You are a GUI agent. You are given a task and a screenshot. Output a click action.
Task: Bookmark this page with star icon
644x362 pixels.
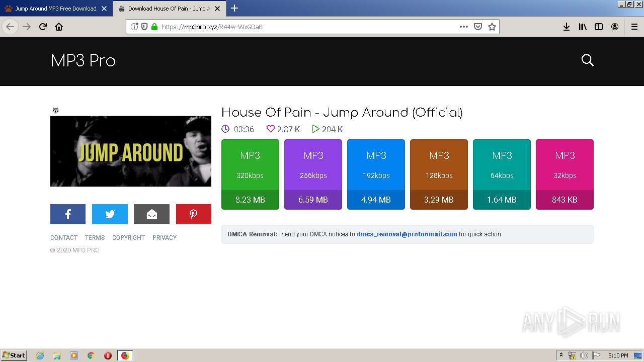[x=492, y=27]
